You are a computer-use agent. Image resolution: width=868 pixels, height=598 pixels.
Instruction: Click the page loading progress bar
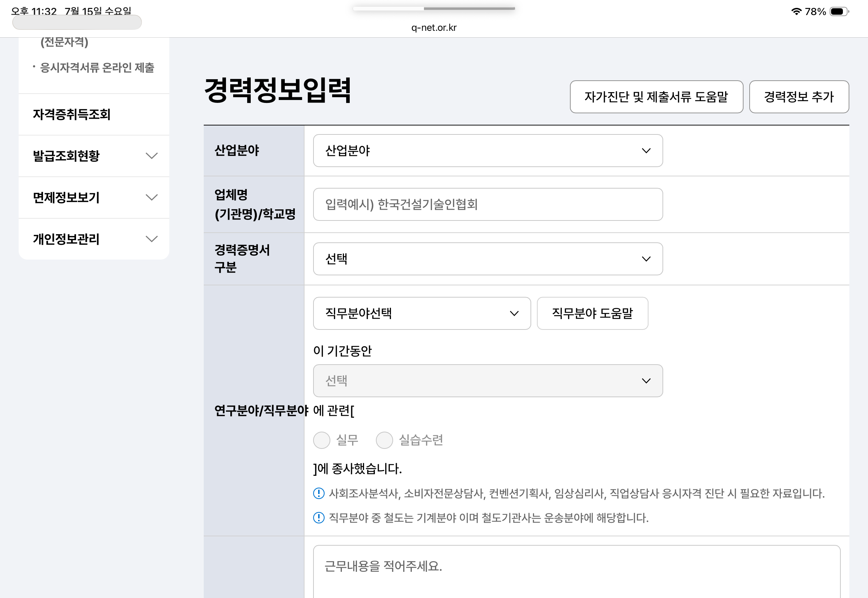(434, 8)
